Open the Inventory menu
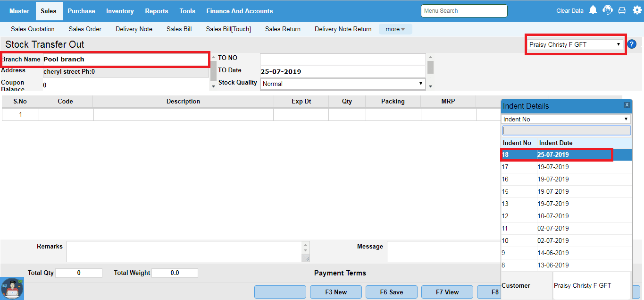Viewport: 644px width, 300px height. pos(120,11)
